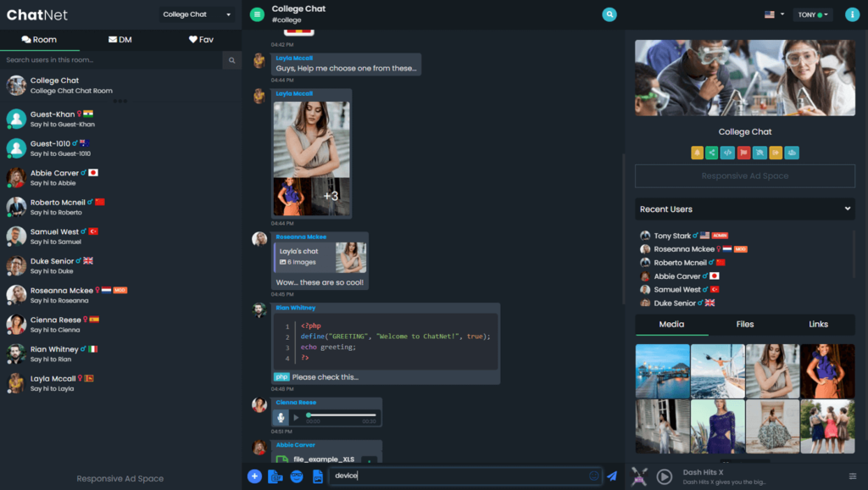Open notifications via the bell icon
Viewport: 868px width, 490px height.
click(698, 153)
